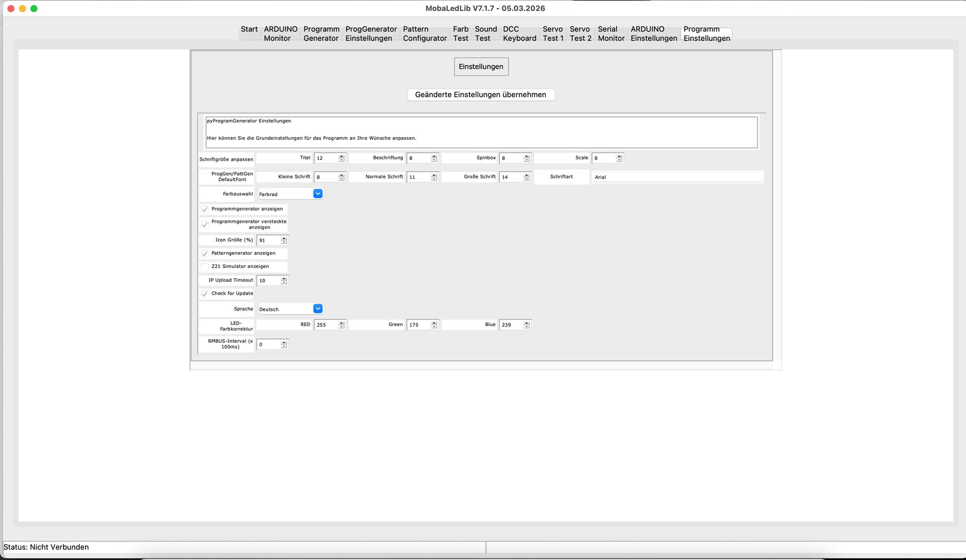This screenshot has height=560, width=966.
Task: Click the IP Upload Timeout stepper
Action: pyautogui.click(x=284, y=281)
